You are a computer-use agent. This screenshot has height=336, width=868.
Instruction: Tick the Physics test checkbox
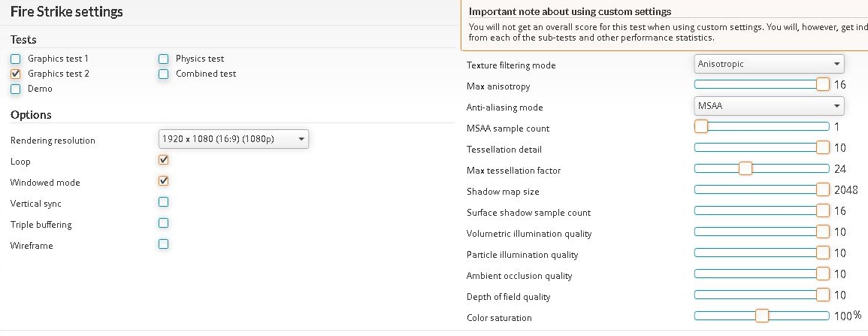pos(163,59)
